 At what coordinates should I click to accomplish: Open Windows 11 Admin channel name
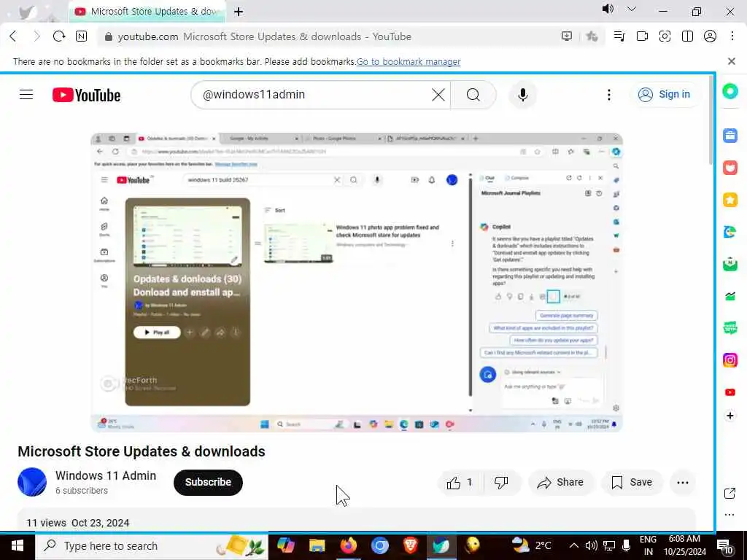coord(106,475)
